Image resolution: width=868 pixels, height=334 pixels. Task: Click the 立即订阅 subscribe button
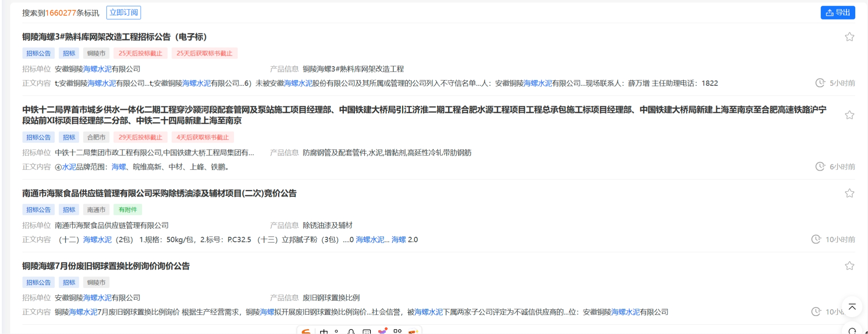click(x=123, y=12)
